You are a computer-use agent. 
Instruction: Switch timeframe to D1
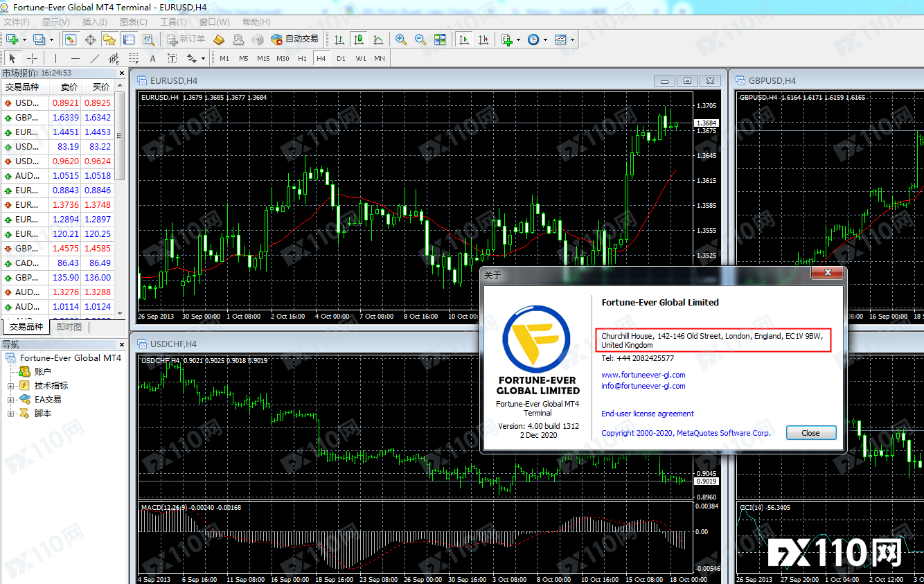click(341, 58)
